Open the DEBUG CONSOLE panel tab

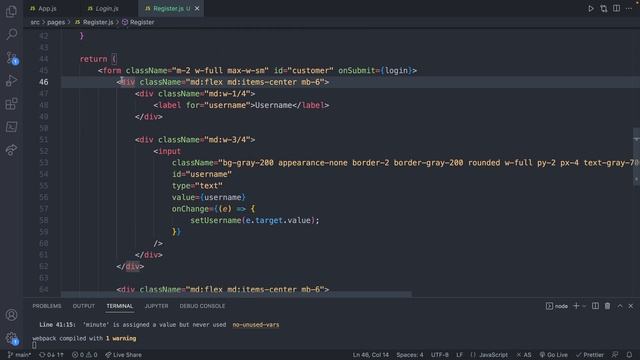point(202,306)
